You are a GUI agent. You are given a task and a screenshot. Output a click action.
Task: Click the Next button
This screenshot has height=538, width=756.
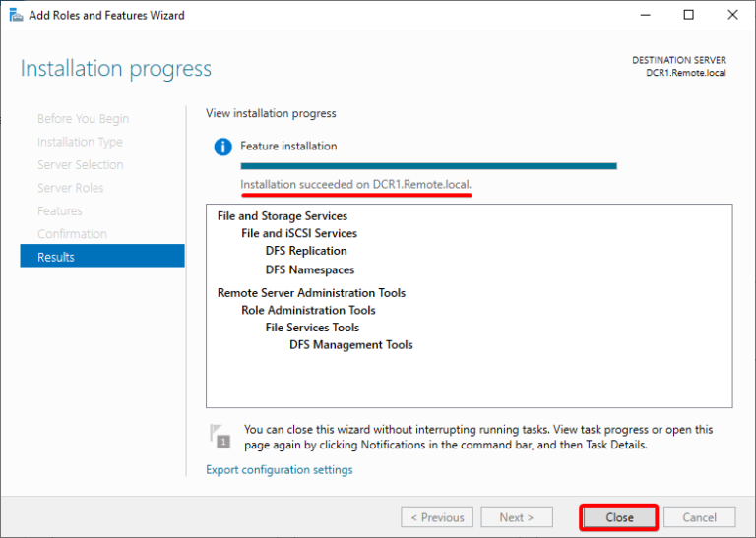coord(516,517)
